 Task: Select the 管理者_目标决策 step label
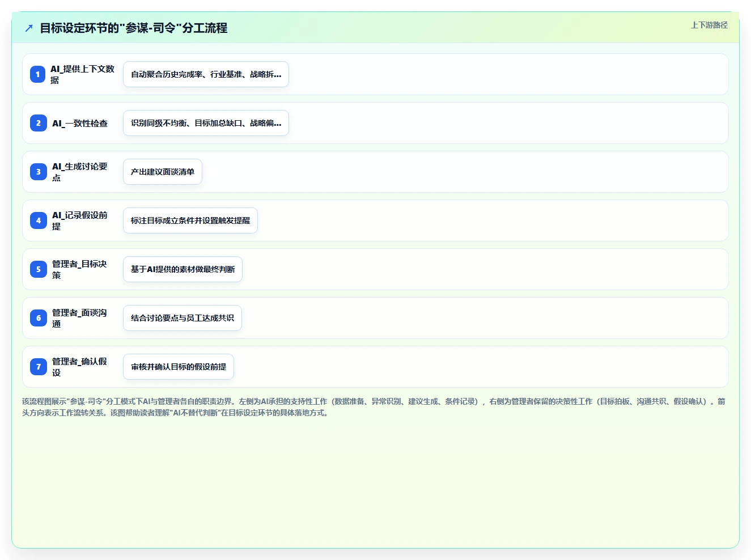[x=79, y=269]
